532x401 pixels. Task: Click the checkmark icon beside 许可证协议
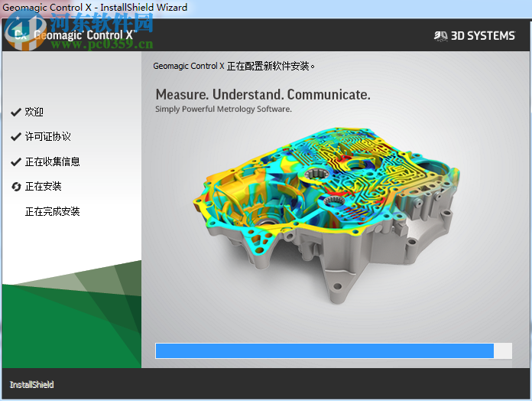[16, 137]
